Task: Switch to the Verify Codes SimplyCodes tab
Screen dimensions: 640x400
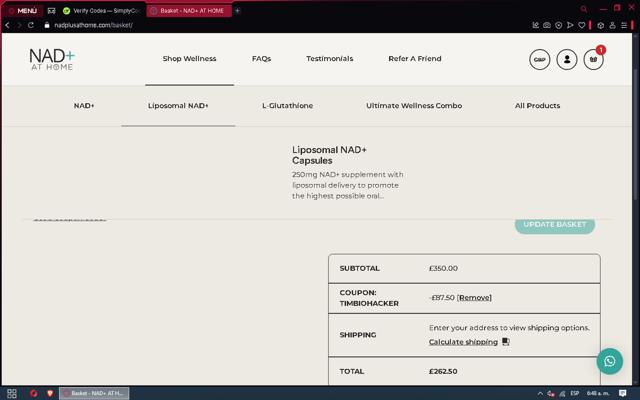Action: (x=102, y=11)
